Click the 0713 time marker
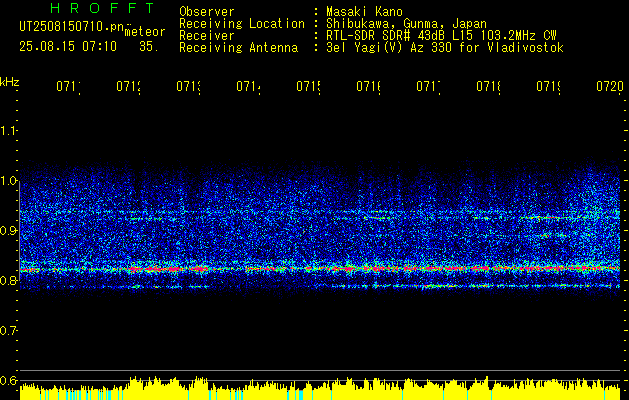Viewport: 629px width, 400px height. coord(188,87)
